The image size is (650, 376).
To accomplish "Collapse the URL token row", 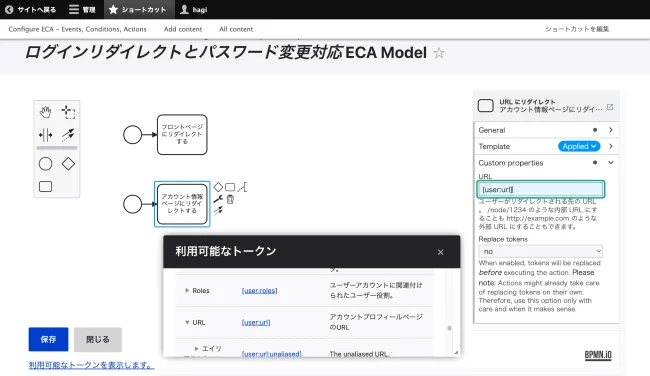I will (187, 322).
